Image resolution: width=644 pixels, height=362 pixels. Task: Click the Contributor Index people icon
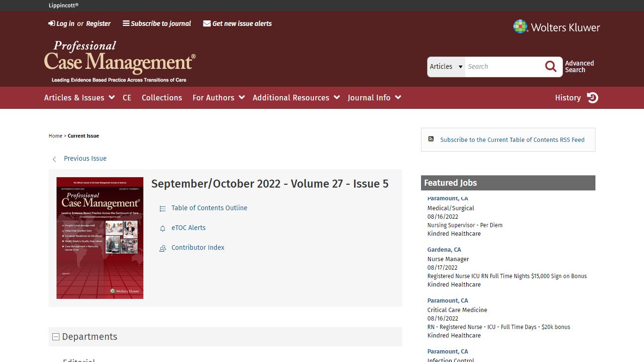point(163,248)
